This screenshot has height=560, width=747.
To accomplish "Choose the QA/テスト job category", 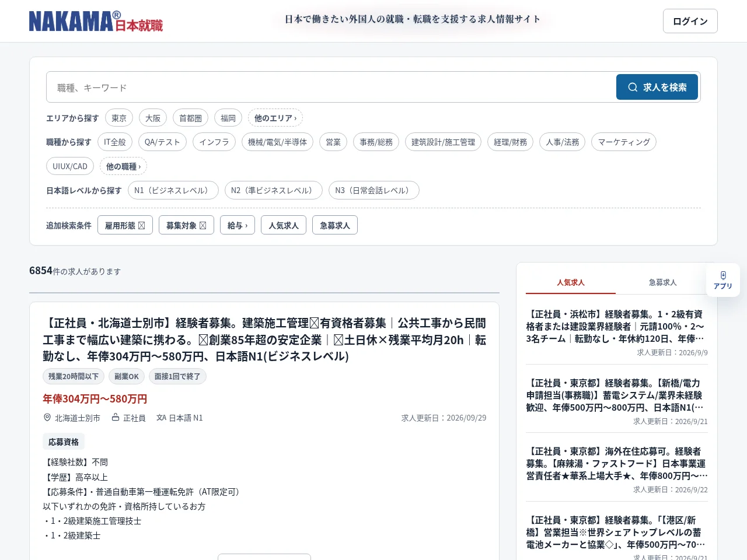I will [x=162, y=142].
